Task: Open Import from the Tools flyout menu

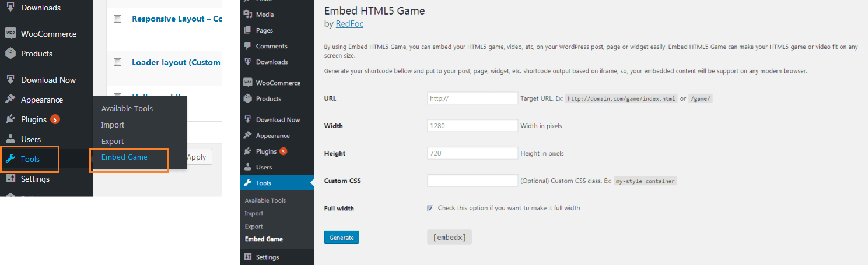Action: click(113, 125)
